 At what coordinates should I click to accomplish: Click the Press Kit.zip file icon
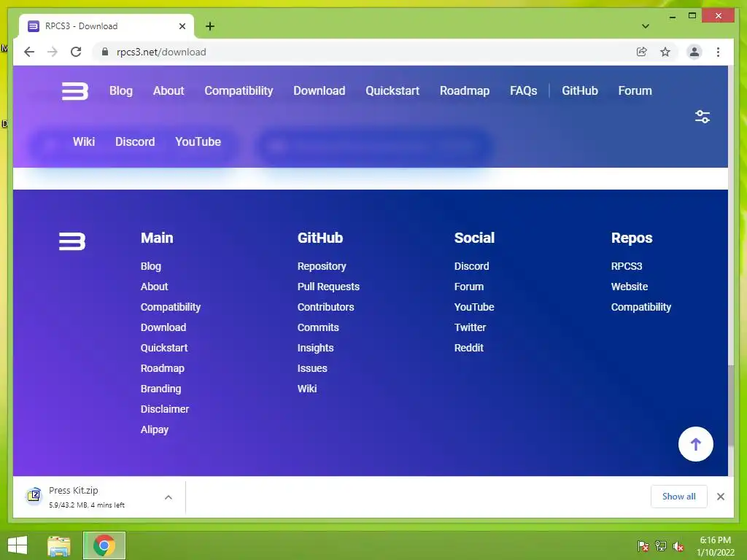point(34,496)
